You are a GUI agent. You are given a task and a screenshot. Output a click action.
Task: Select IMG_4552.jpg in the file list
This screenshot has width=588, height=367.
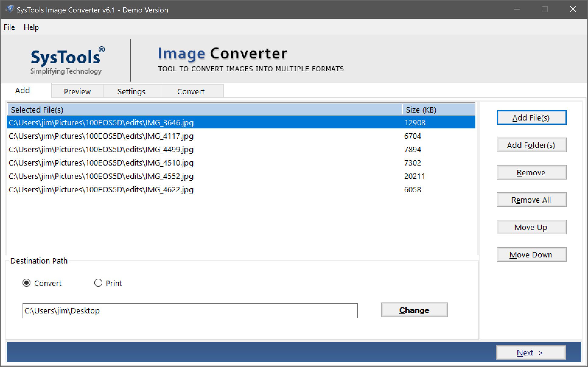pyautogui.click(x=101, y=176)
